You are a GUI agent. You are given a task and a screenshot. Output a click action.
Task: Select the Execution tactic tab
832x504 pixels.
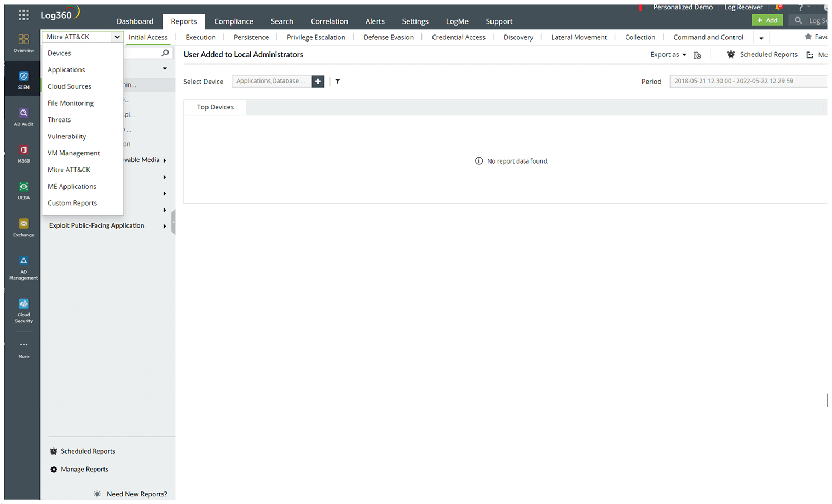(200, 37)
